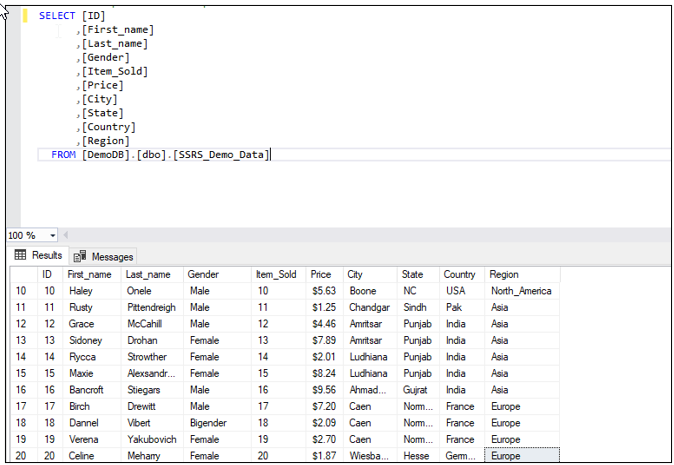Click the Chandgar city cell
The width and height of the screenshot is (674, 465).
coord(370,308)
